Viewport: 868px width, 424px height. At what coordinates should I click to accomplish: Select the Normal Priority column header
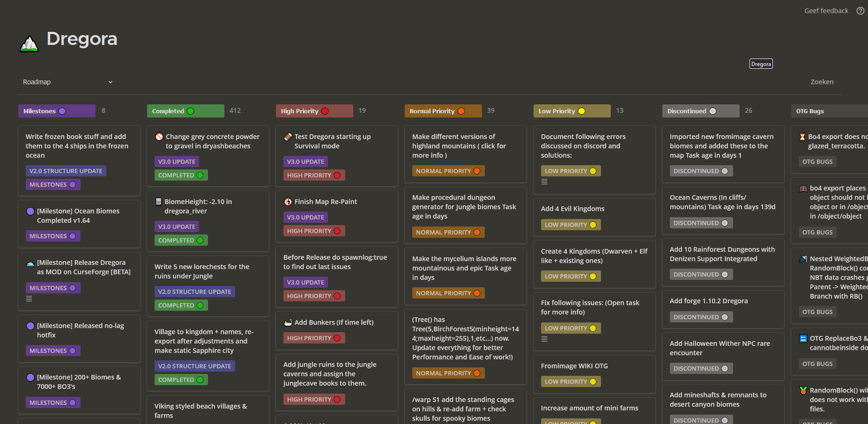443,111
